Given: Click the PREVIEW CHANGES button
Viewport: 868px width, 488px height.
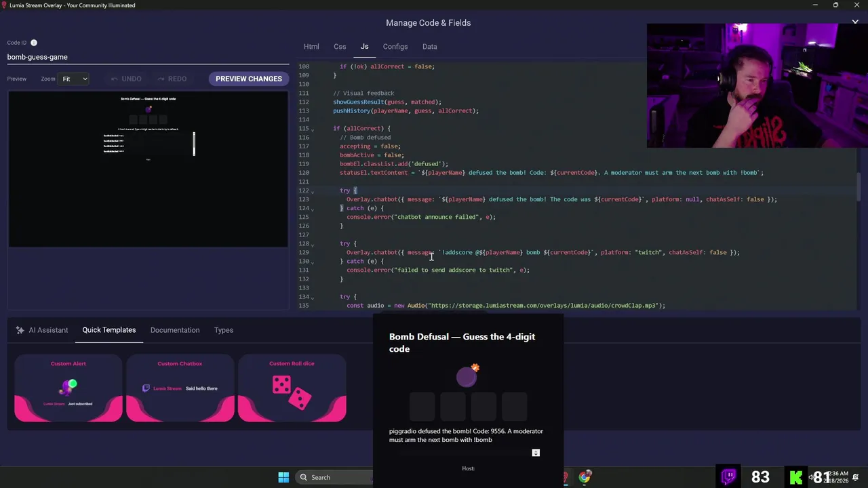Looking at the screenshot, I should tap(249, 79).
